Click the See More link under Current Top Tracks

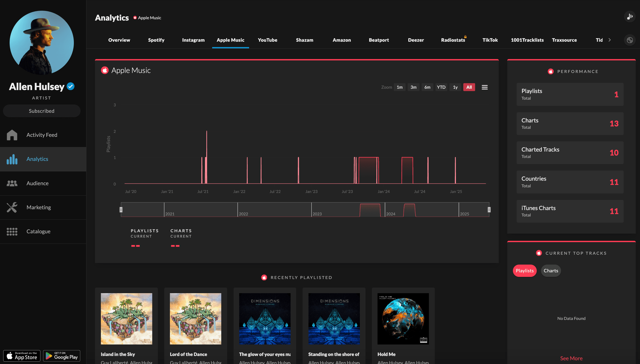pos(571,358)
